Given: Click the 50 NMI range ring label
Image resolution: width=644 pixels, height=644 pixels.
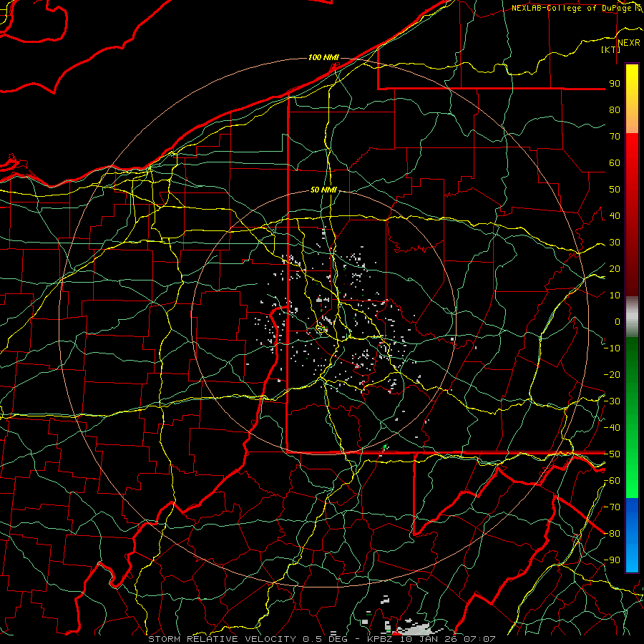Looking at the screenshot, I should click(x=323, y=190).
